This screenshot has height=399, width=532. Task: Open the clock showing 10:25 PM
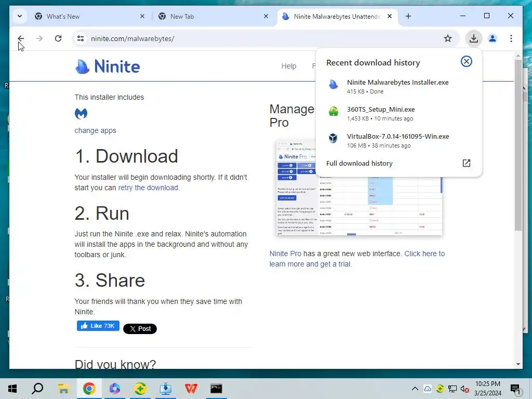(x=487, y=389)
